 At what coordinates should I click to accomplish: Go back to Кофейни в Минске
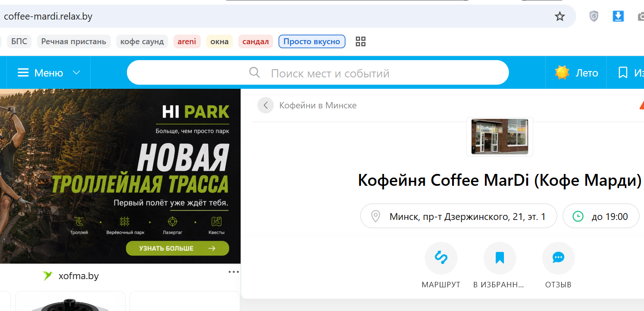(266, 105)
